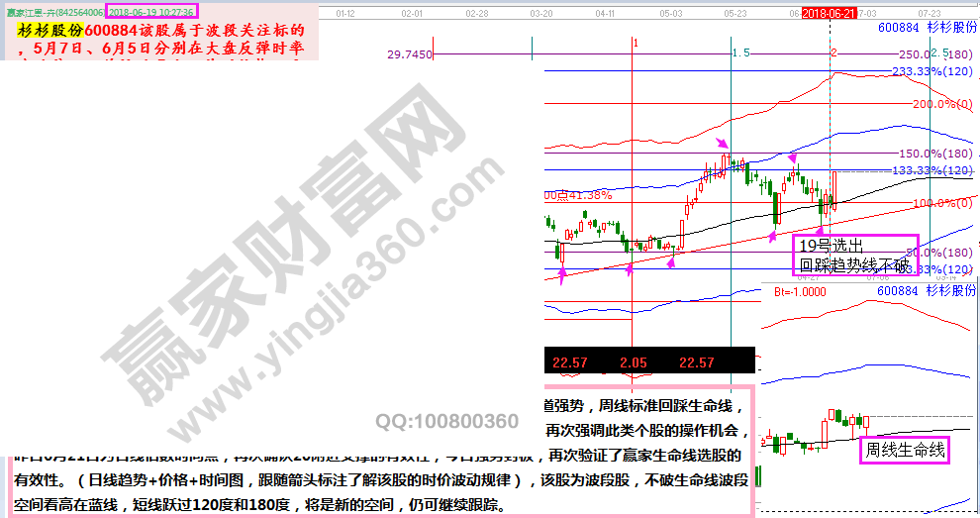Select the 02-28 date on time axis

[476, 13]
